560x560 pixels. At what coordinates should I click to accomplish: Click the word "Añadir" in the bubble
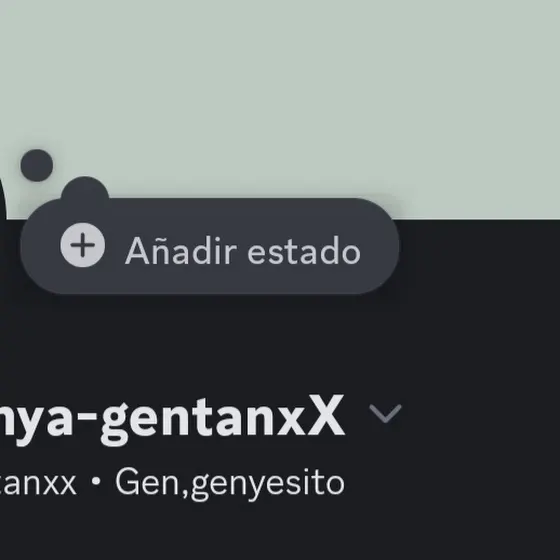coord(181,250)
